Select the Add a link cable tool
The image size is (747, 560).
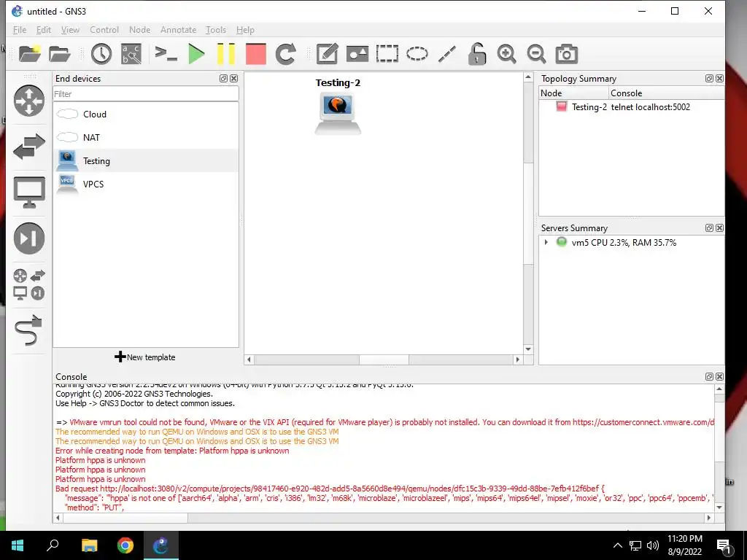[28, 330]
